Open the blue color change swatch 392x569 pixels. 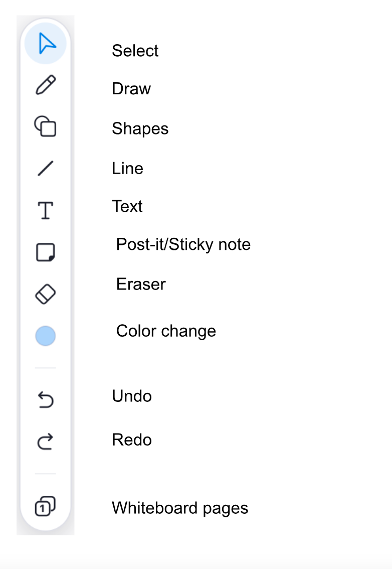pyautogui.click(x=45, y=336)
